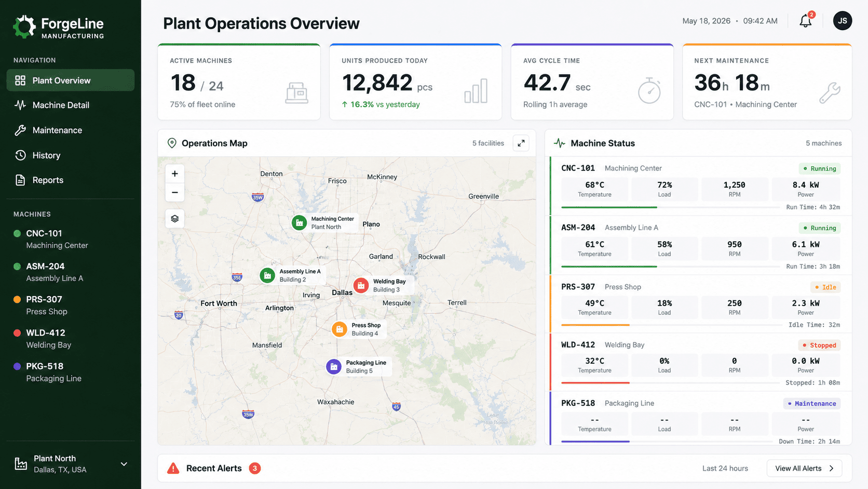Click the Assembly Line A map marker

click(x=267, y=275)
